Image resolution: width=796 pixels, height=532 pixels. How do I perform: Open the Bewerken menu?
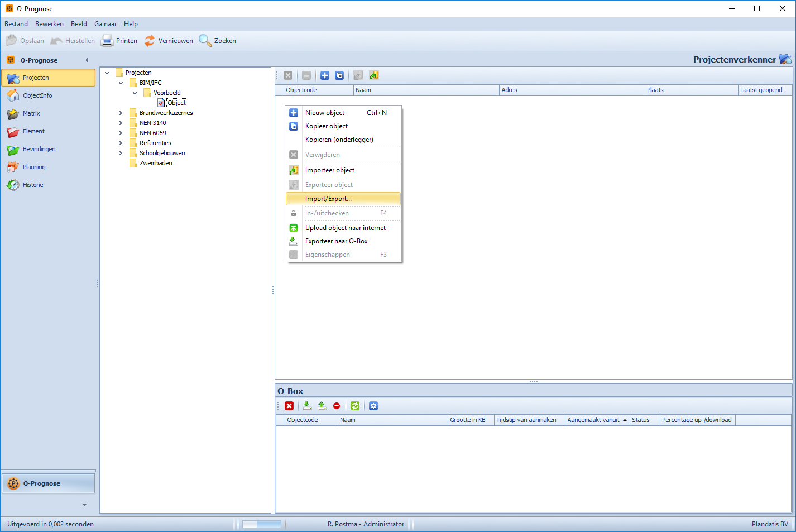(x=49, y=24)
